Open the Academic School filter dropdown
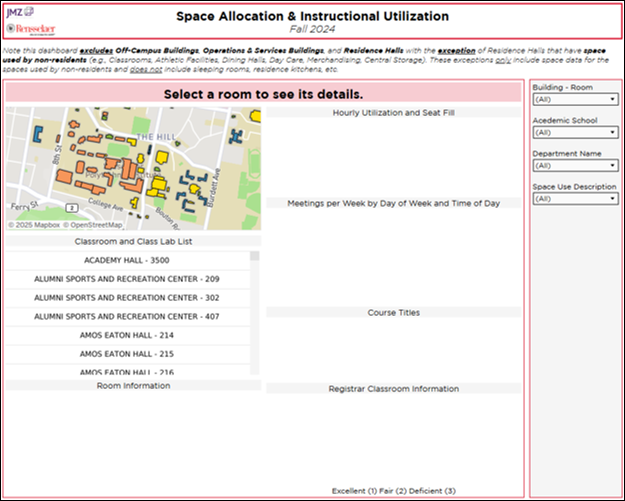The image size is (625, 501). [x=575, y=132]
